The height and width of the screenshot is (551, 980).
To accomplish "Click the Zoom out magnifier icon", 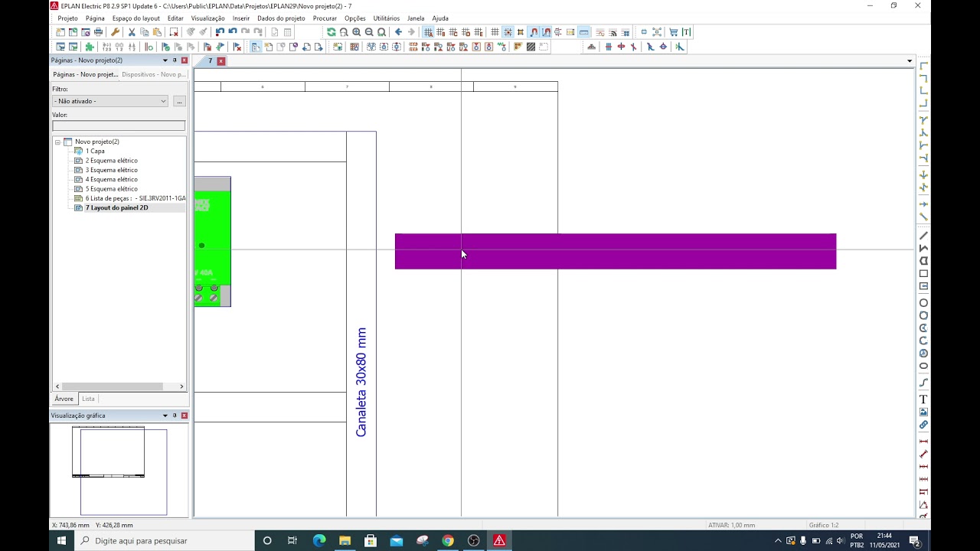I will (x=369, y=32).
